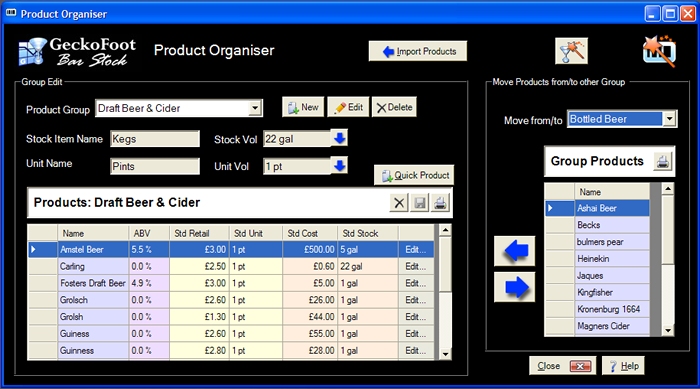Open the Product Group dropdown

[x=255, y=108]
